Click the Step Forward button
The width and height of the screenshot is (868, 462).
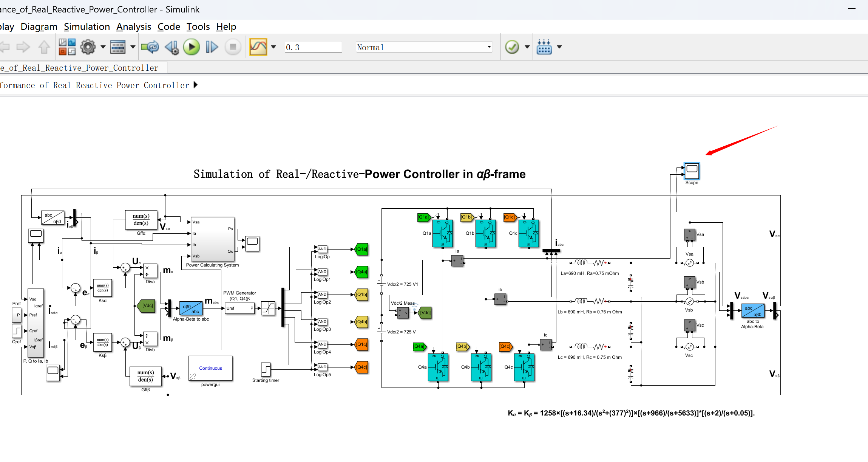pyautogui.click(x=212, y=47)
